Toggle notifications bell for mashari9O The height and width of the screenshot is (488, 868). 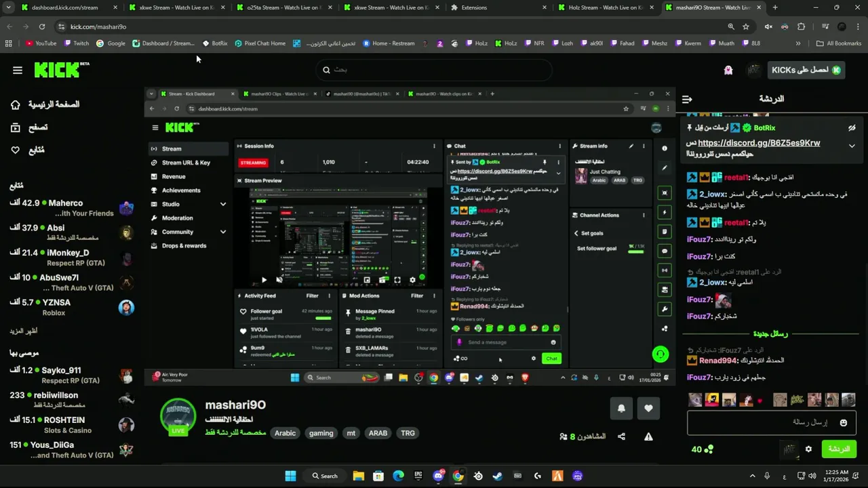(621, 408)
